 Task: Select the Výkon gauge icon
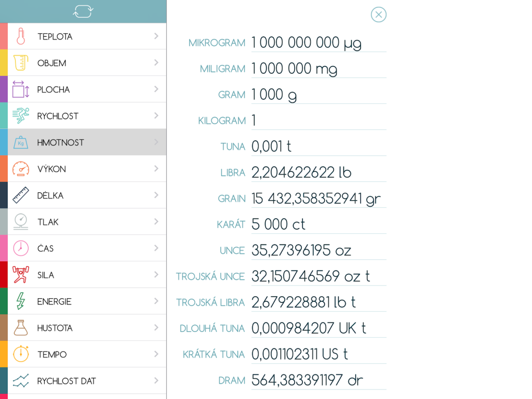tap(21, 169)
